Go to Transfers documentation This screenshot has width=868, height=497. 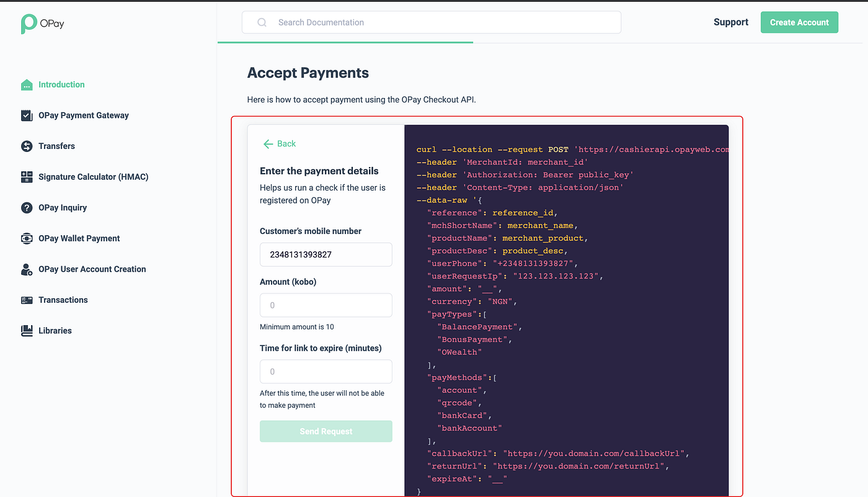pyautogui.click(x=56, y=146)
